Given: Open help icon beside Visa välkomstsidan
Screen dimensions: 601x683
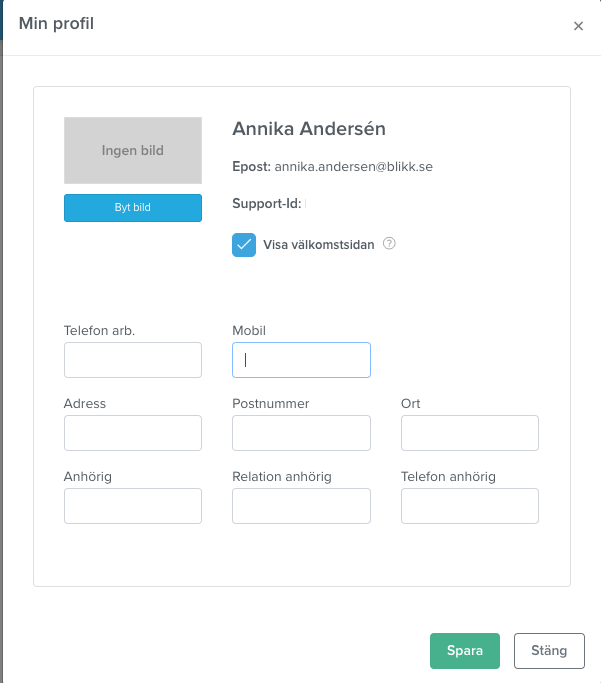Looking at the screenshot, I should click(389, 243).
